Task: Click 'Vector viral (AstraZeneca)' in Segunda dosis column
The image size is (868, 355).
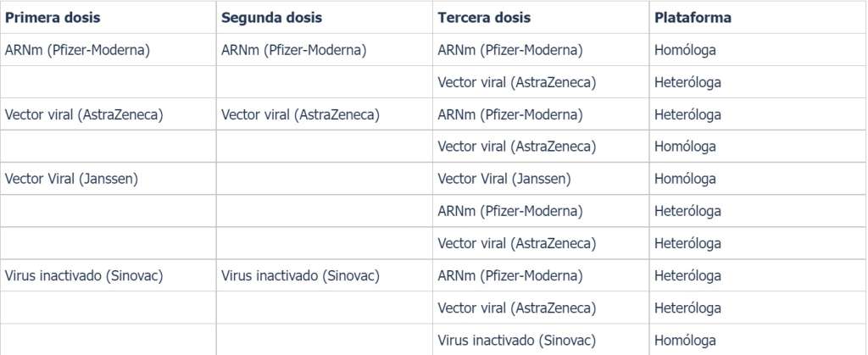Action: point(301,115)
